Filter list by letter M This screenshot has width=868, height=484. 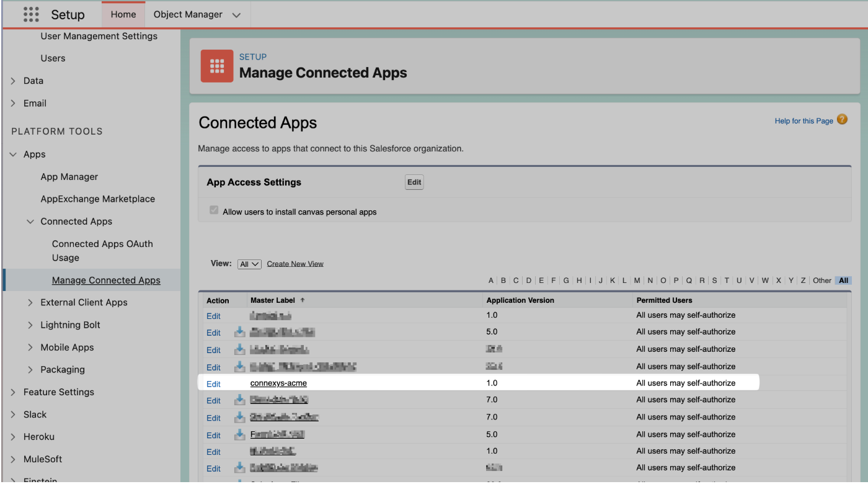(637, 280)
